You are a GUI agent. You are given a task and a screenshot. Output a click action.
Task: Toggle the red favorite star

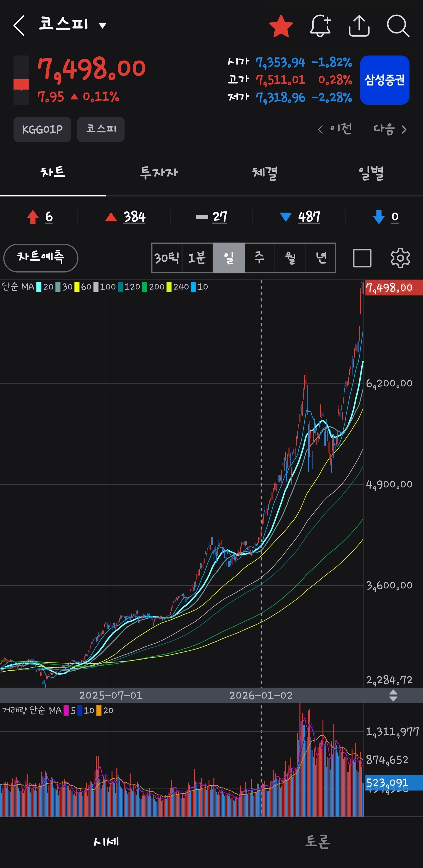pyautogui.click(x=281, y=26)
